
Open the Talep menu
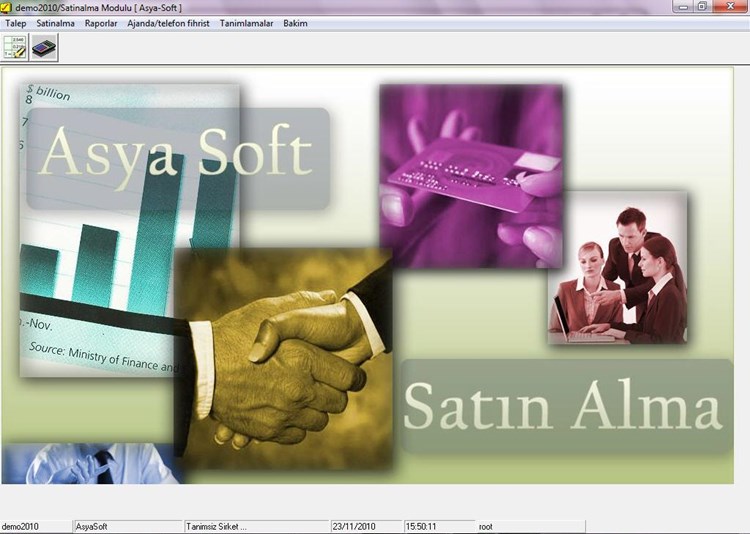click(16, 23)
